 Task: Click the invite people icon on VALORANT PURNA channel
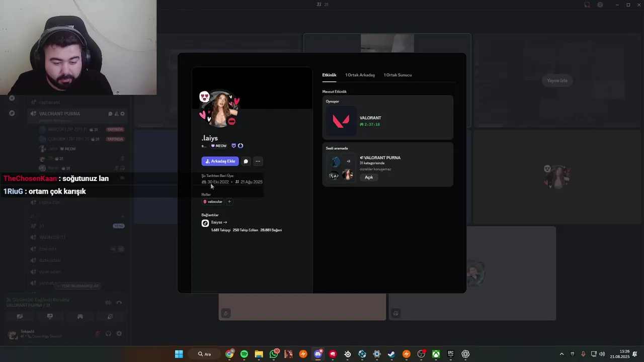click(116, 114)
